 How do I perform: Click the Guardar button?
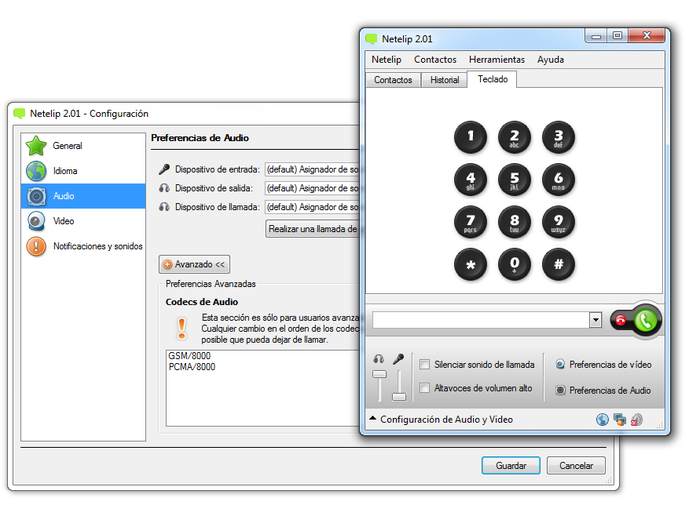pos(511,466)
